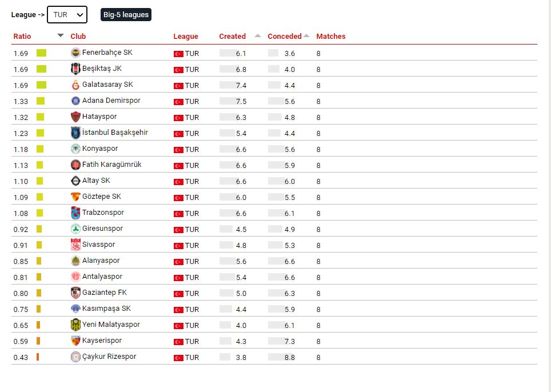Sort table by Created arrow
551x392 pixels.
pos(258,36)
